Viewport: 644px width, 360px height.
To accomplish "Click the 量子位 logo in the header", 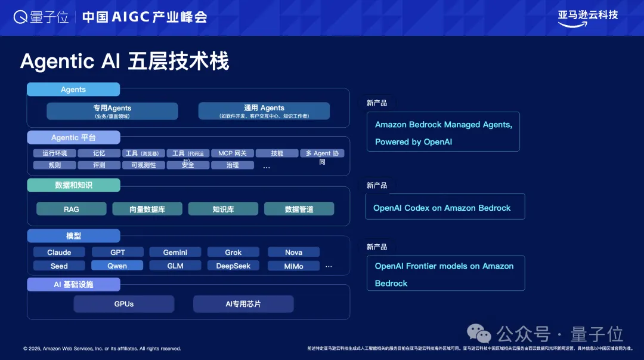I will (x=41, y=17).
